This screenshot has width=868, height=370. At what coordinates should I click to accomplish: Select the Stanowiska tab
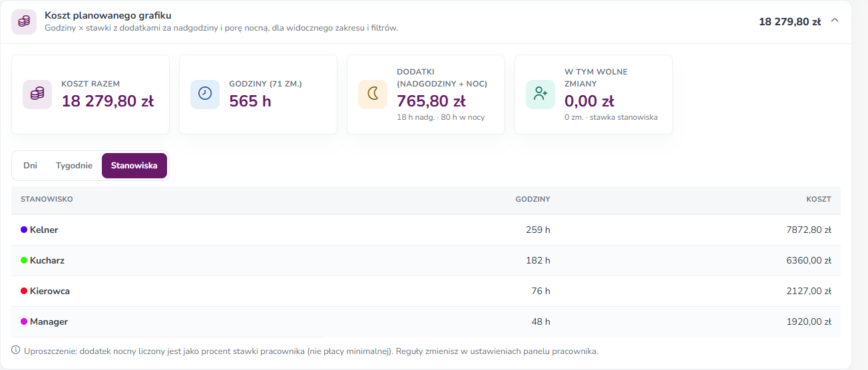134,166
